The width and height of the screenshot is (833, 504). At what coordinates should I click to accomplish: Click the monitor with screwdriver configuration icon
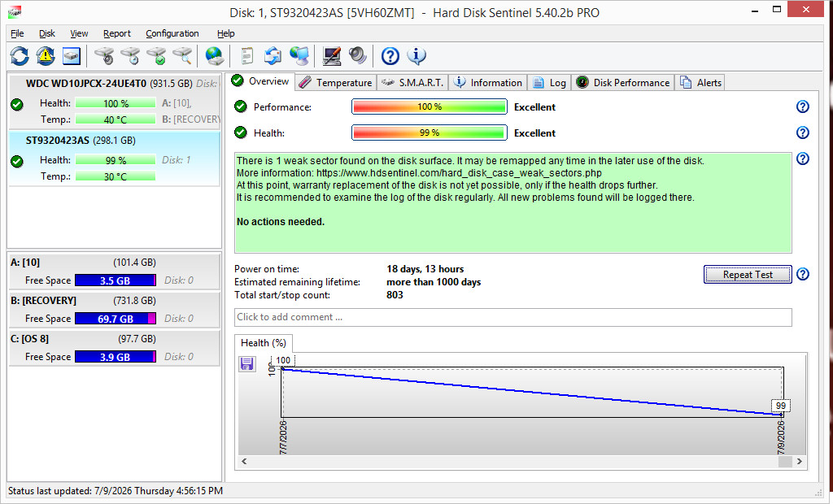click(x=332, y=56)
